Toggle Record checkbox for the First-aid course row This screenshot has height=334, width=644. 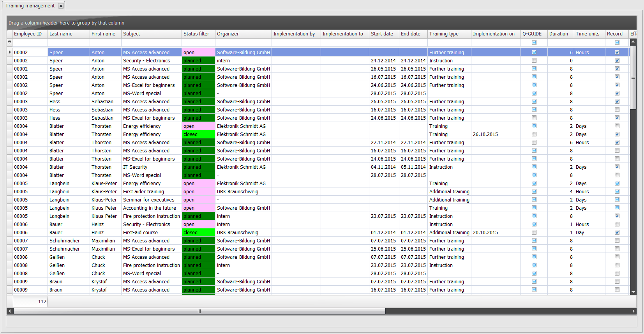tap(617, 232)
